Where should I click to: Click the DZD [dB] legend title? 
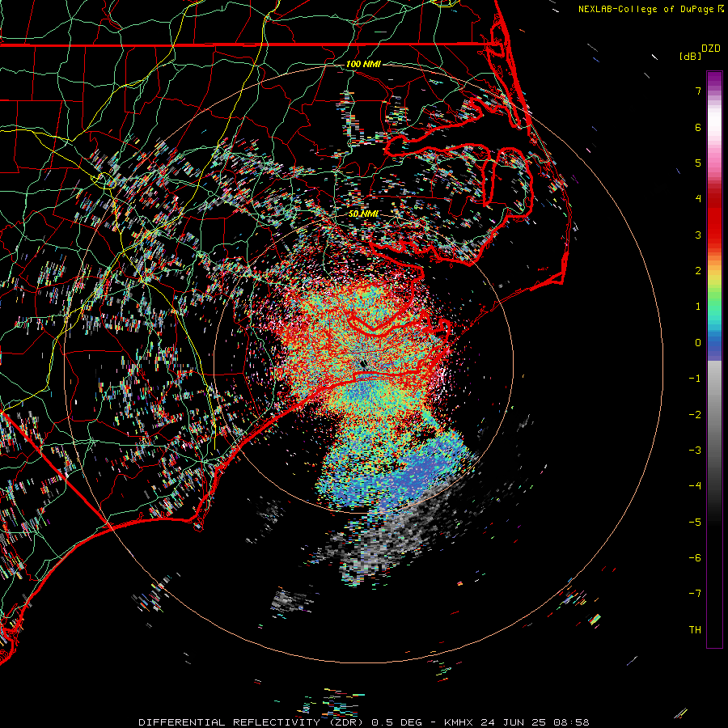[x=700, y=52]
